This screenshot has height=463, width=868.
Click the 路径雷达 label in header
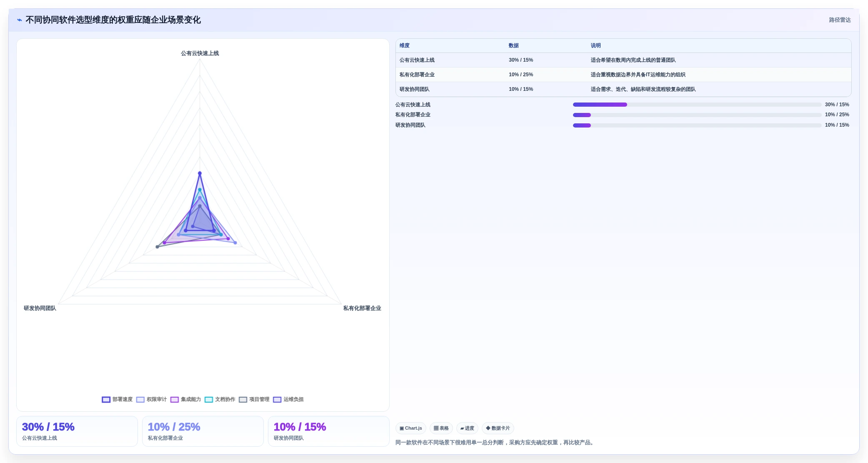(840, 20)
